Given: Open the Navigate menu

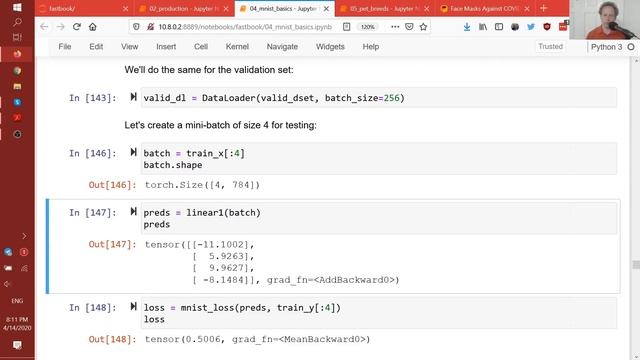Looking at the screenshot, I should point(282,47).
